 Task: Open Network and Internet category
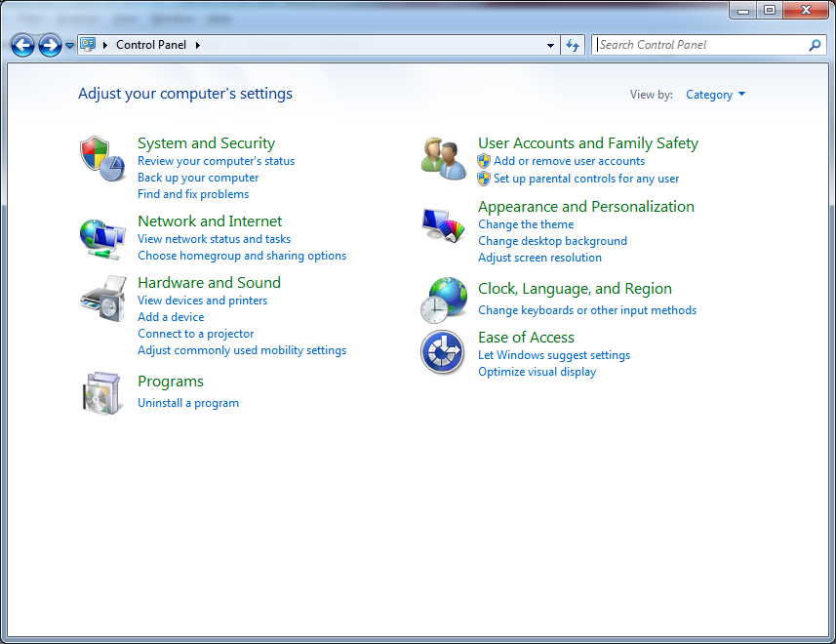[x=210, y=221]
